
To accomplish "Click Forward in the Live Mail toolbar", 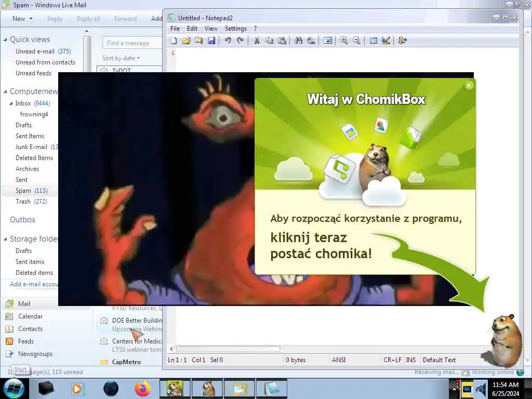I will [125, 19].
